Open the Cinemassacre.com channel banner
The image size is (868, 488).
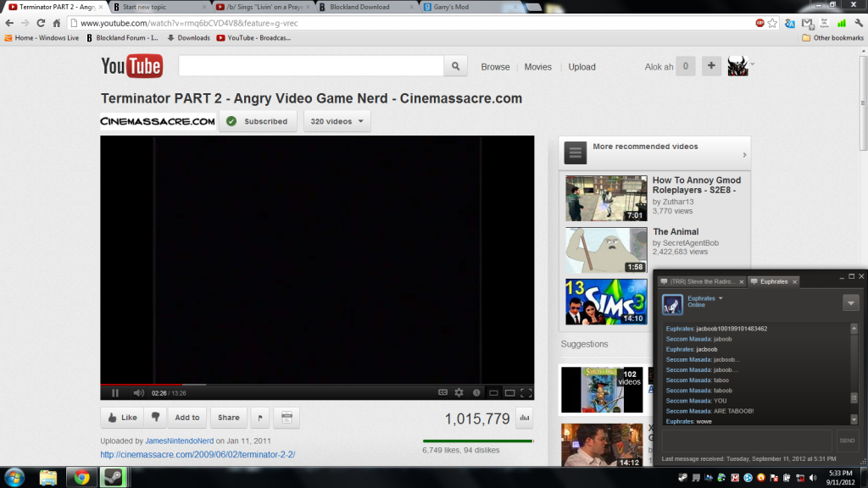[x=158, y=121]
